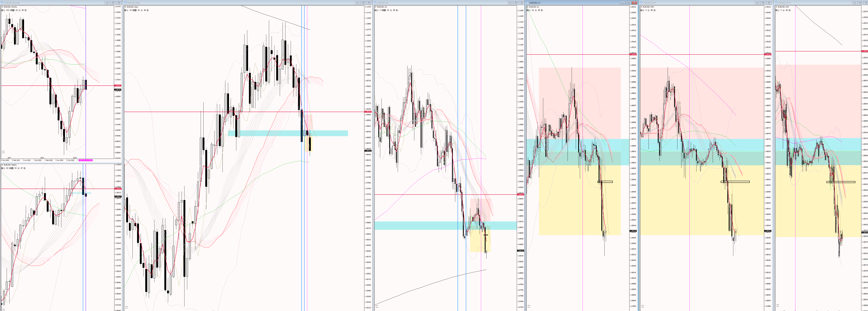The height and width of the screenshot is (311, 868).
Task: Maximize the EURUSD H1 chart window
Action: [x=628, y=3]
